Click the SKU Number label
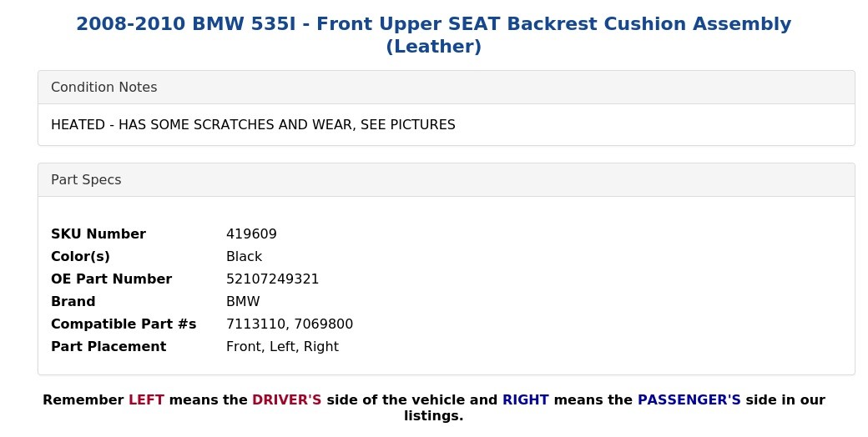Viewport: 868px width, 437px height. [98, 234]
